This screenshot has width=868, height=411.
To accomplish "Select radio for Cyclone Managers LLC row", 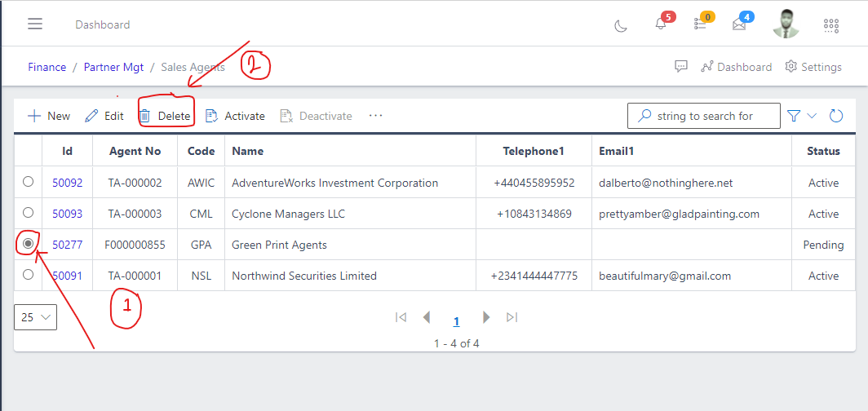I will point(28,212).
